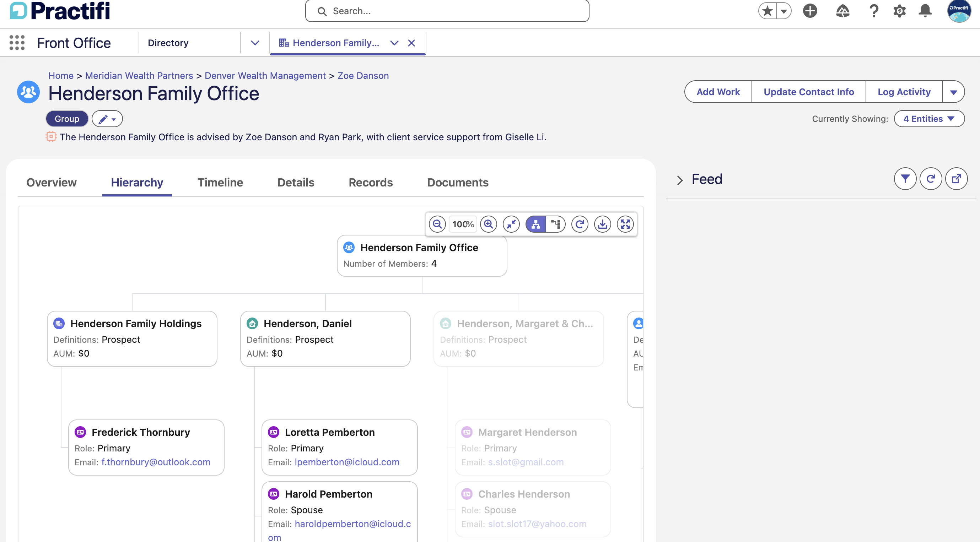
Task: View the Records tab
Action: click(371, 183)
